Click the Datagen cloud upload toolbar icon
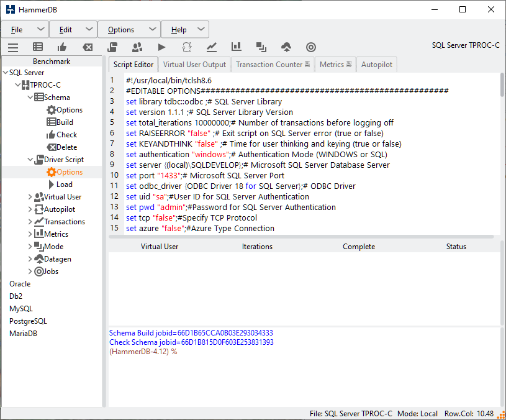Viewport: 506px width, 420px height. pyautogui.click(x=286, y=47)
